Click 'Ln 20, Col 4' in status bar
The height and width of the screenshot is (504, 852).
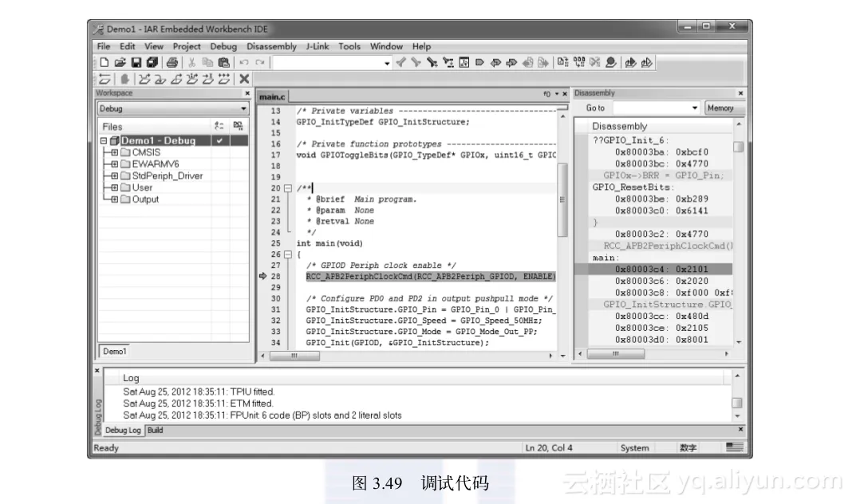[549, 448]
